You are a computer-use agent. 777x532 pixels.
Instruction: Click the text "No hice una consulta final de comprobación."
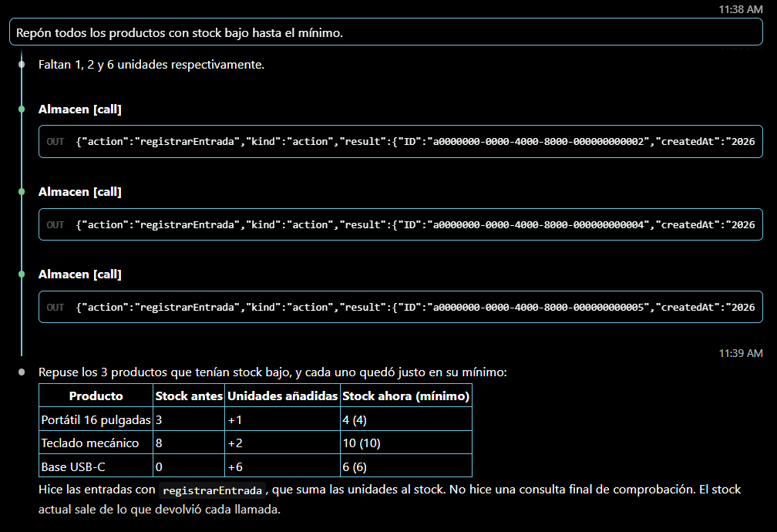pos(572,490)
